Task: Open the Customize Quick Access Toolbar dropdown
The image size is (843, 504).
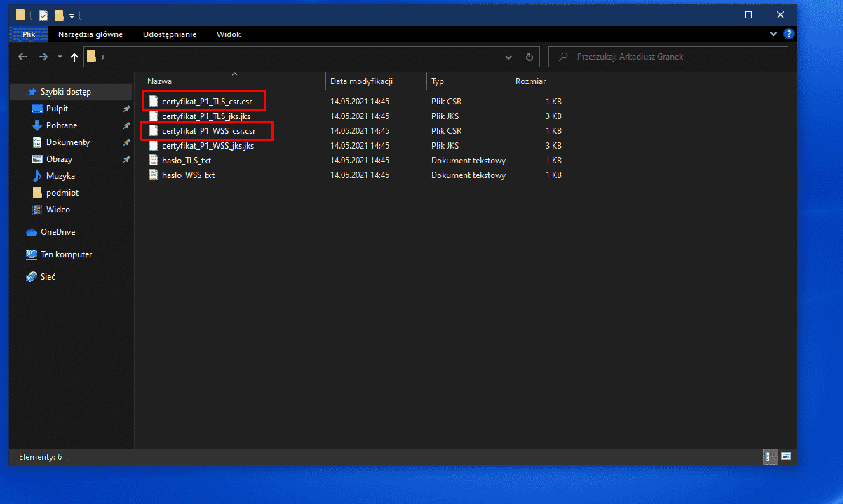Action: (72, 15)
